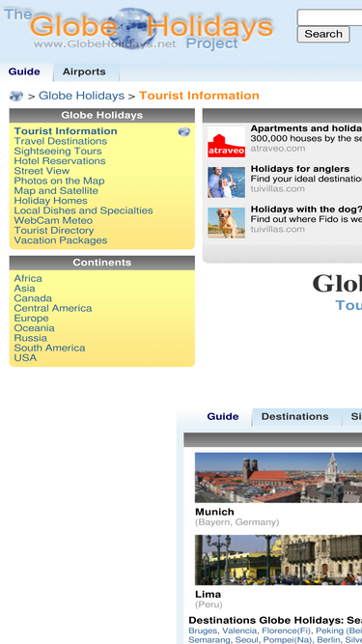Open the Lima city square photo
Screen dimensions: 362x644
[278, 560]
